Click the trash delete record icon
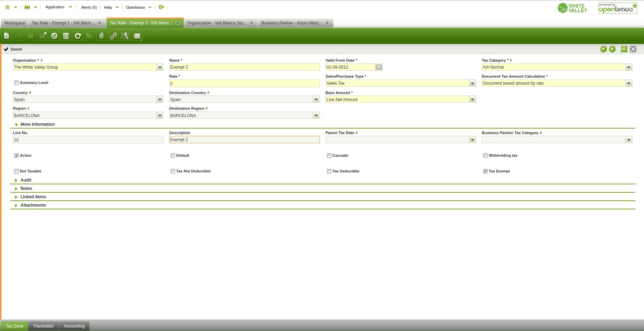Viewport: 644px width, 331px height. click(x=66, y=36)
